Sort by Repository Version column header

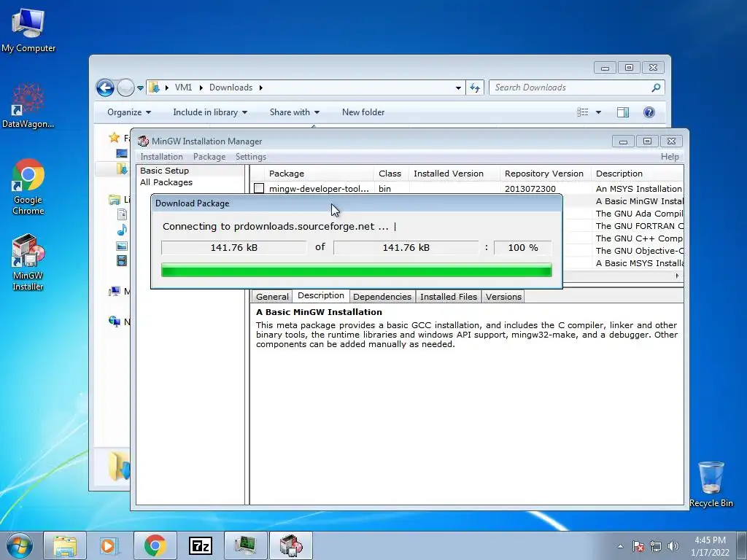coord(545,174)
